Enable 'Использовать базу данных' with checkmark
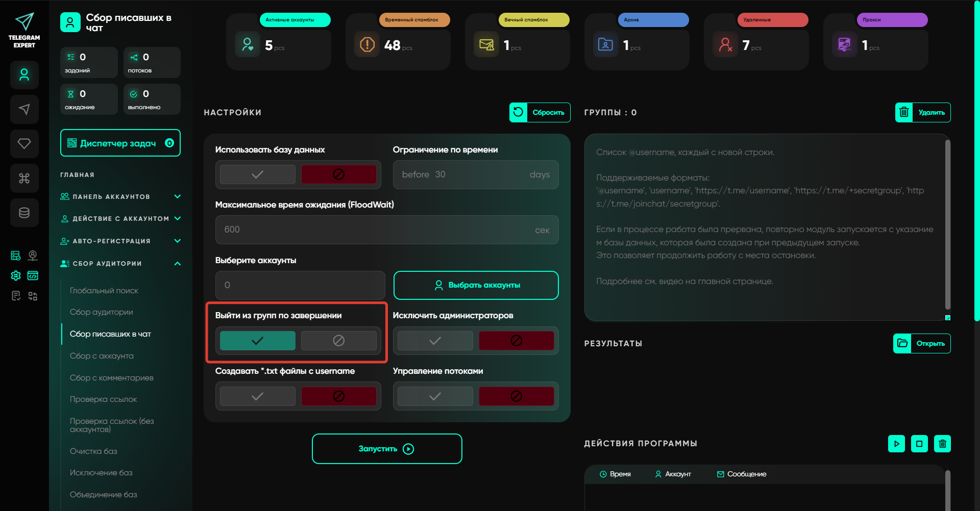980x511 pixels. [257, 174]
